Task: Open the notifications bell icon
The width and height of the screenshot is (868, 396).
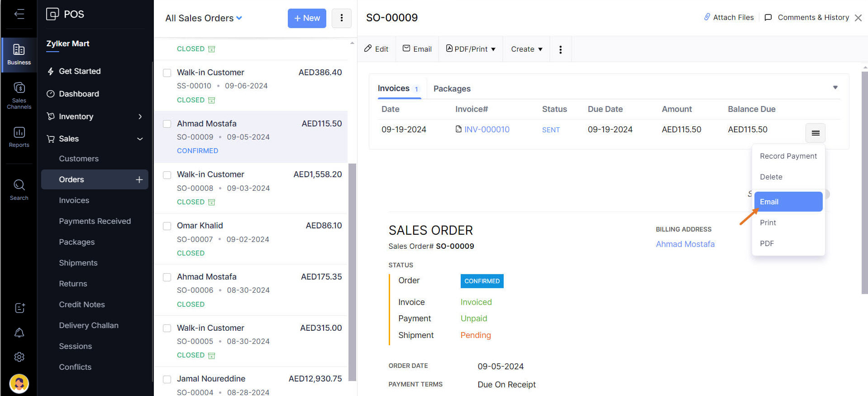Action: 19,333
